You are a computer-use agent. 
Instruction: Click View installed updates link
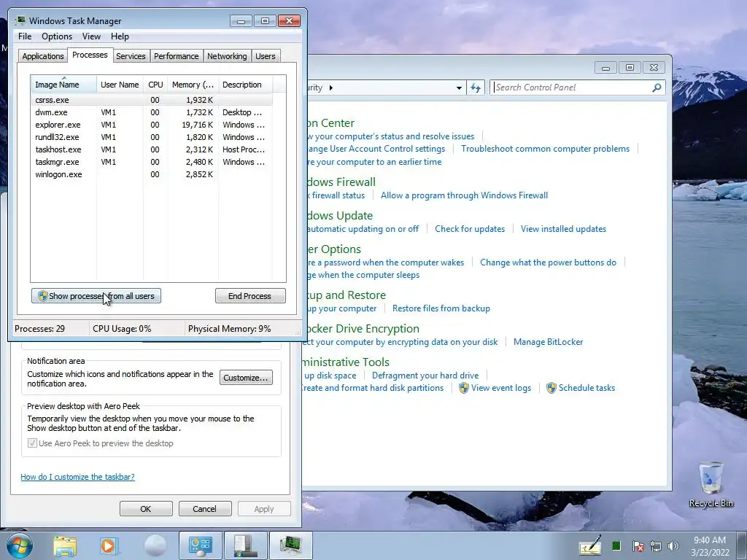[563, 228]
